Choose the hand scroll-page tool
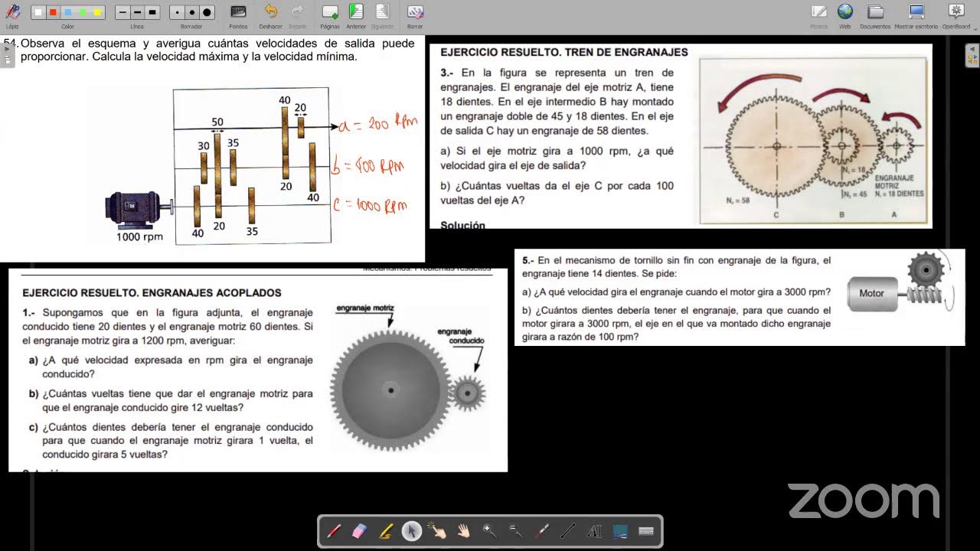 (x=464, y=531)
